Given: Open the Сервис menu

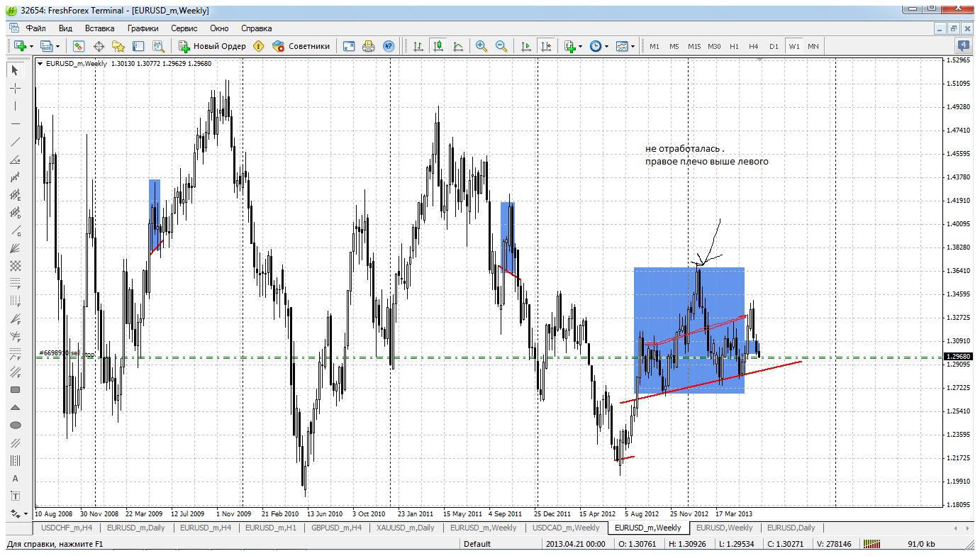Looking at the screenshot, I should pyautogui.click(x=184, y=28).
